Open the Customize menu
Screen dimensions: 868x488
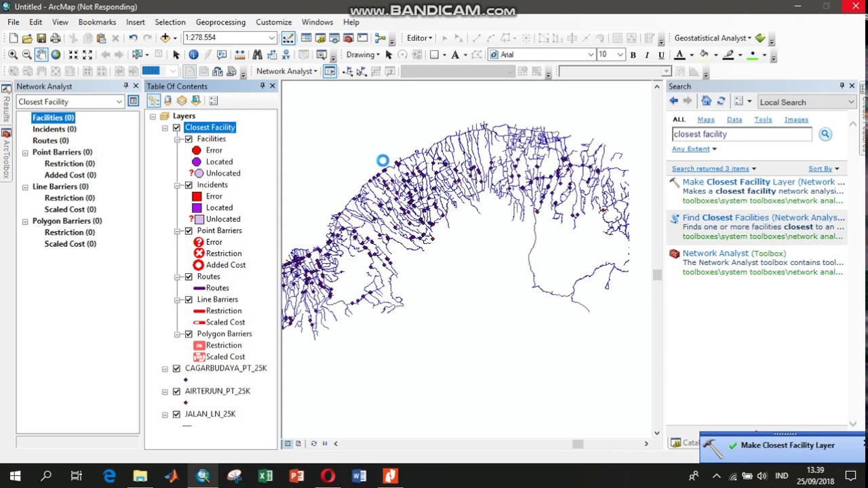tap(273, 22)
